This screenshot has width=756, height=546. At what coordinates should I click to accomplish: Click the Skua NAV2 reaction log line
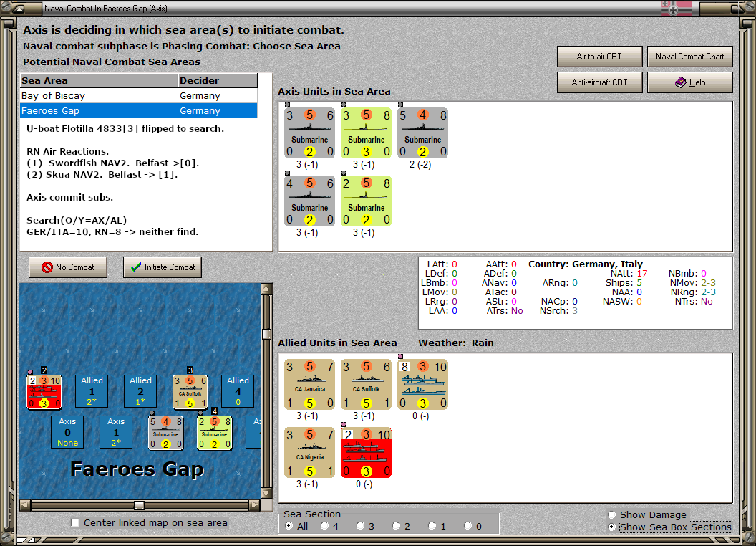coord(102,175)
